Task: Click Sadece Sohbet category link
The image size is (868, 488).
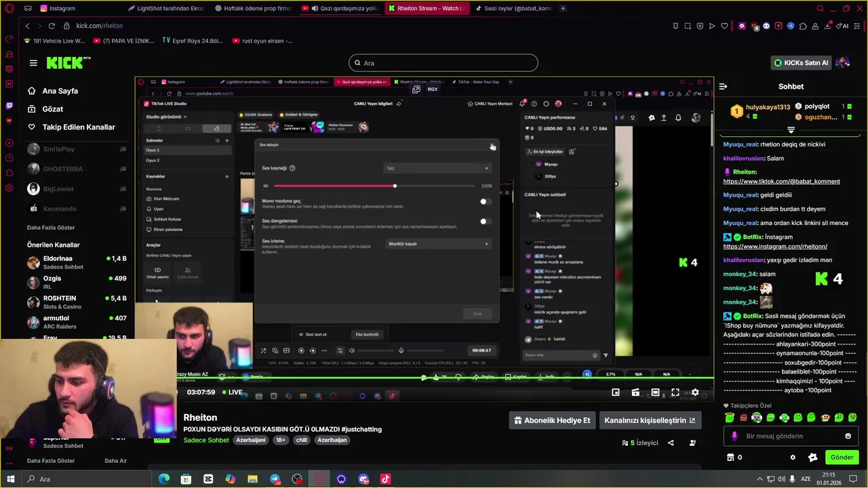Action: (206, 440)
